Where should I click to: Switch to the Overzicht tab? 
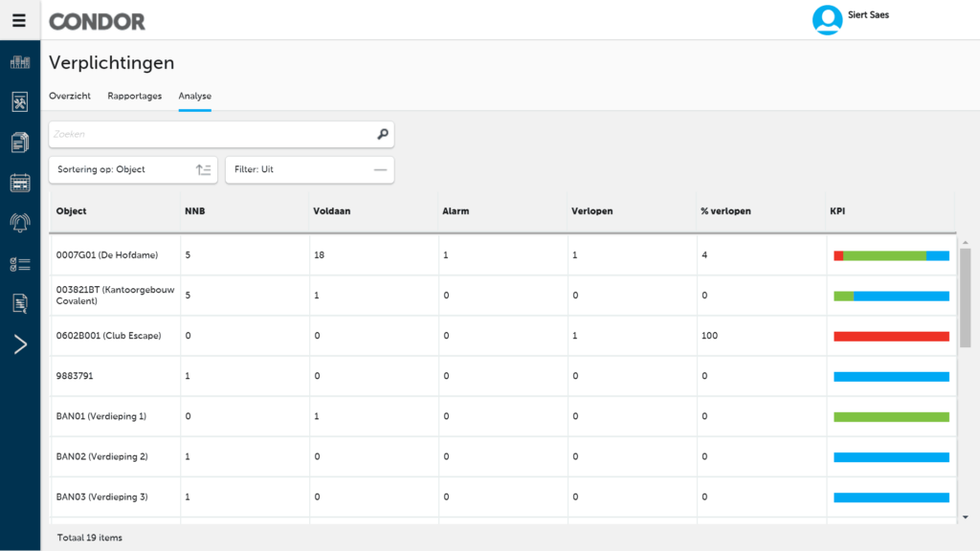click(70, 97)
